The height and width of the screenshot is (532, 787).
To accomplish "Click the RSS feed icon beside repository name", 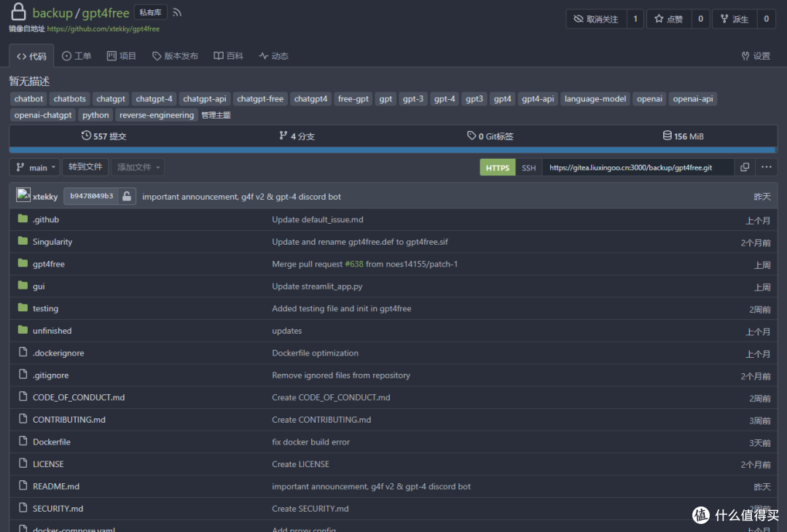I will click(x=177, y=12).
